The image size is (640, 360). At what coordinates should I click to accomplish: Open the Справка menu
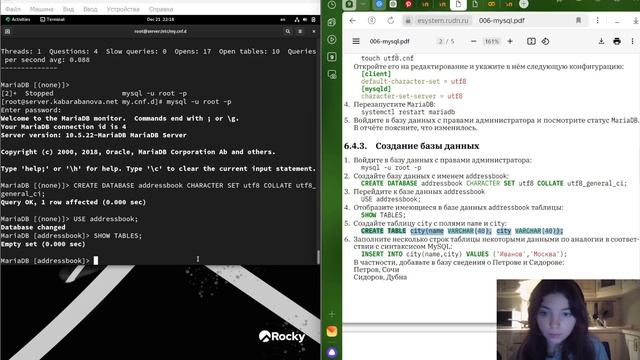point(160,9)
